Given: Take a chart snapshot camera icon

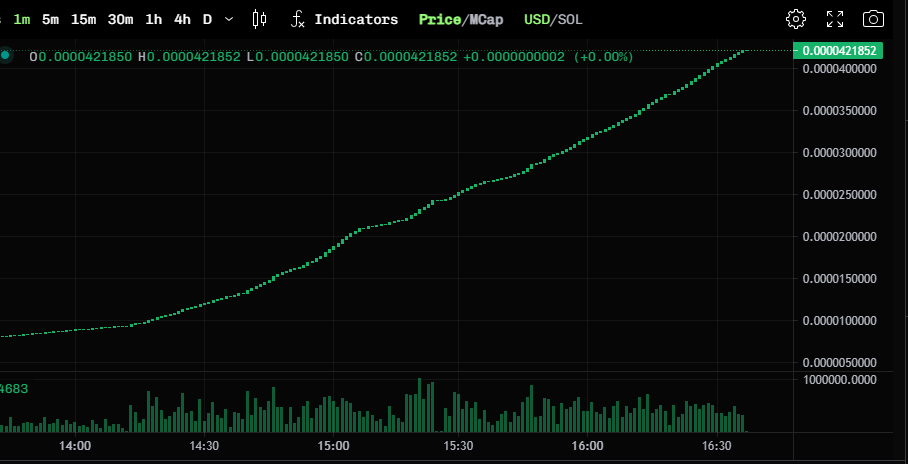Looking at the screenshot, I should coord(873,19).
